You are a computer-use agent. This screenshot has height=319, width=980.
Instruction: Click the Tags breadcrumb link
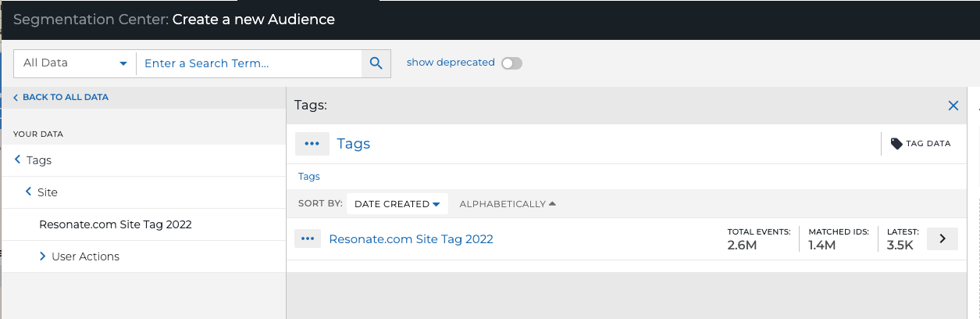309,177
